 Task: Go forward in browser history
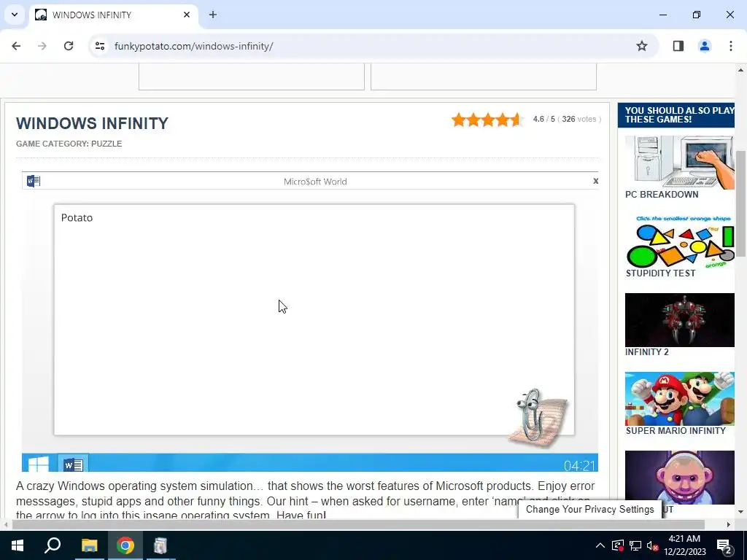click(x=42, y=46)
